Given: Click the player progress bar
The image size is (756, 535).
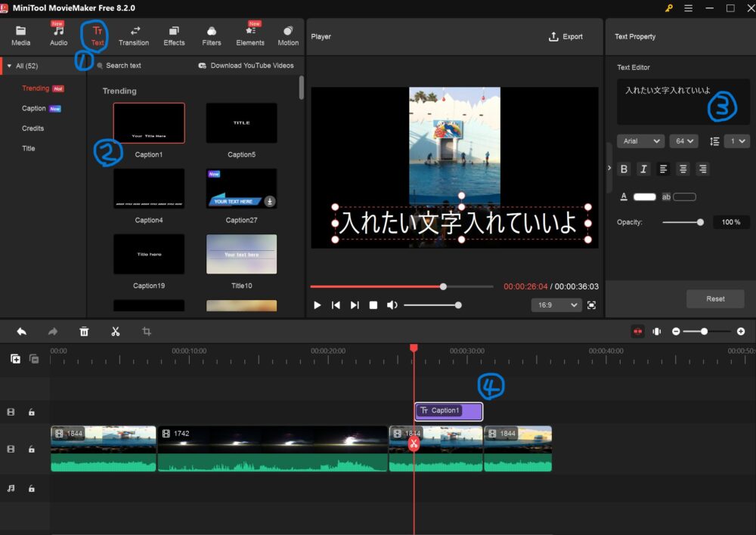Looking at the screenshot, I should coord(401,286).
